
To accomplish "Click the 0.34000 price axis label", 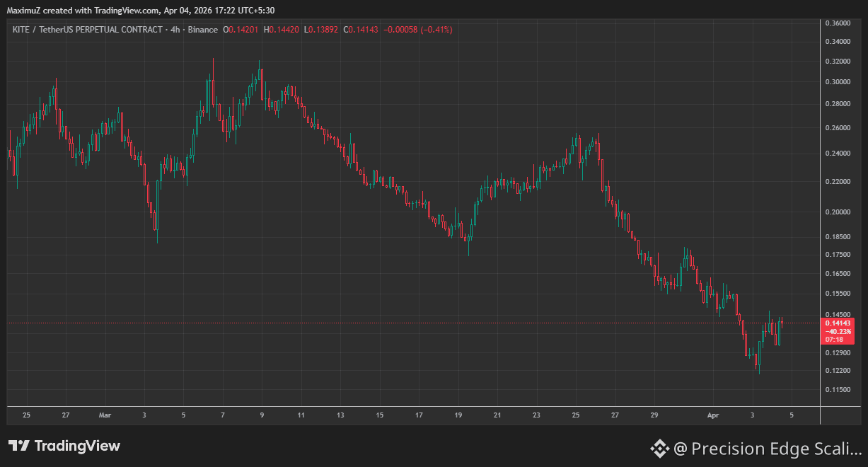I will pyautogui.click(x=838, y=42).
